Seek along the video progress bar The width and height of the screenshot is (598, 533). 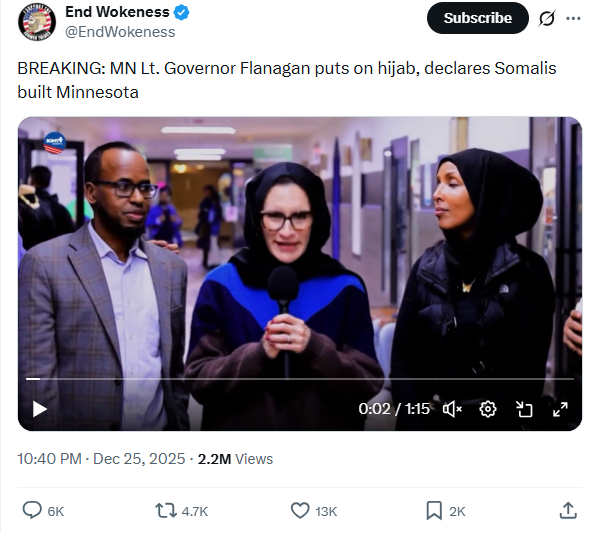300,379
